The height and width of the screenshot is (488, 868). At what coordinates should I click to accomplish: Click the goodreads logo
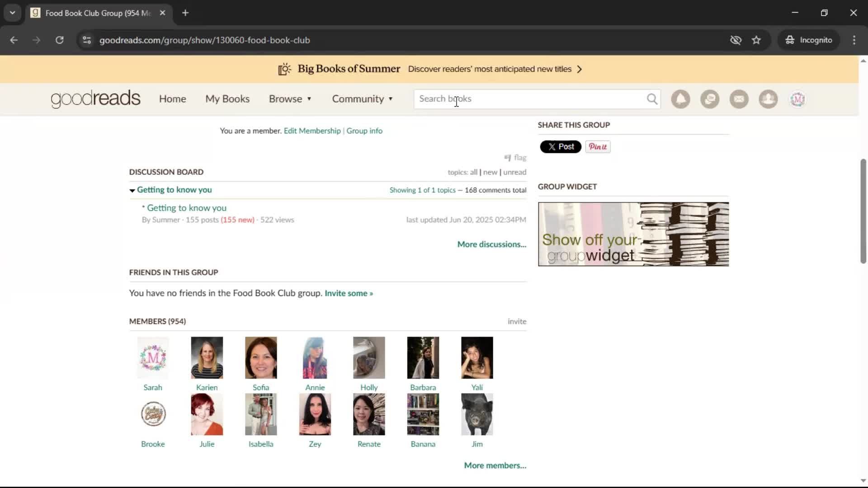point(95,99)
